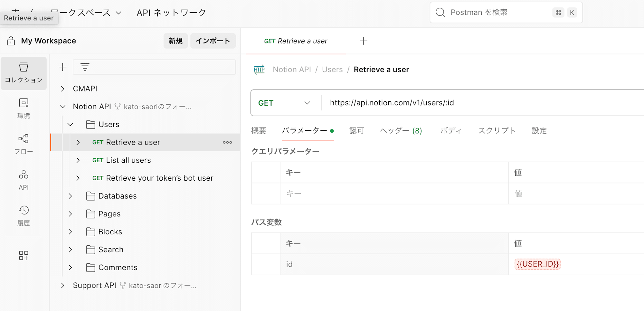The height and width of the screenshot is (311, 644).
Task: Open the Flows (フロー) sidebar panel
Action: 24,145
